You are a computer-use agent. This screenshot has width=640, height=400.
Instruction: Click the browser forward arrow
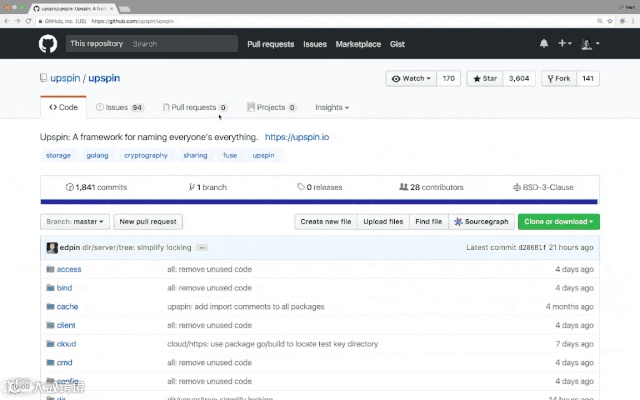(x=18, y=21)
